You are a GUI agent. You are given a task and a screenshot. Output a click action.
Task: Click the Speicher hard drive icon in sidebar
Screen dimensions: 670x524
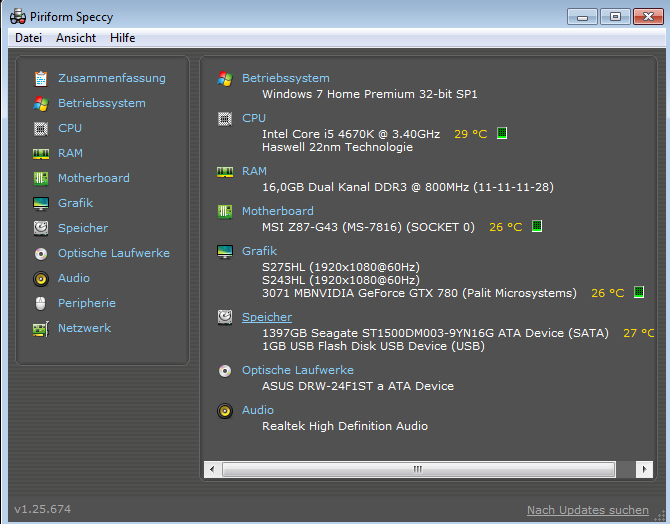click(41, 229)
